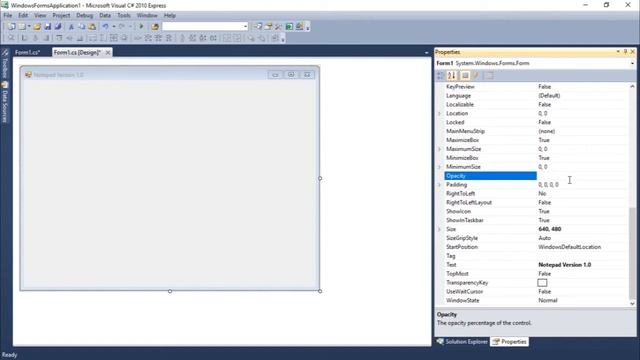The height and width of the screenshot is (360, 640).
Task: Close the Form1.cs [Design]* tab
Action: click(108, 52)
